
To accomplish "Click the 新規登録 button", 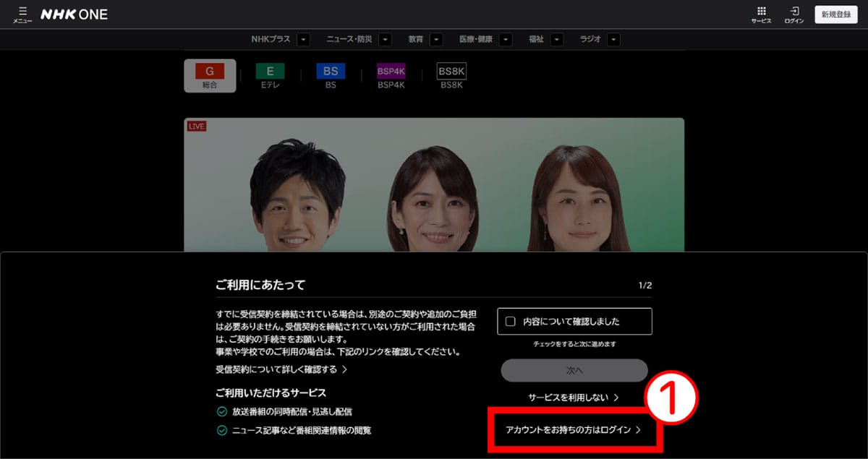I will click(836, 14).
